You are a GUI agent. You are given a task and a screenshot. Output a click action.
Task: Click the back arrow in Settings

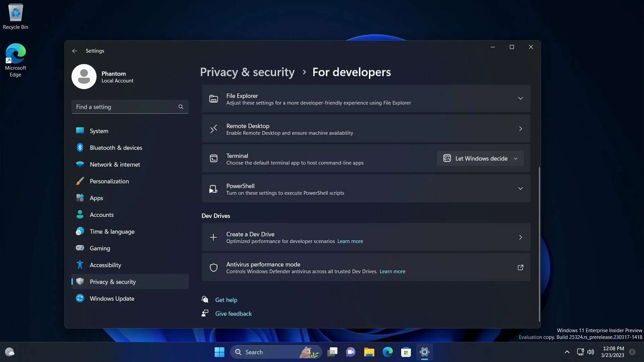(74, 51)
